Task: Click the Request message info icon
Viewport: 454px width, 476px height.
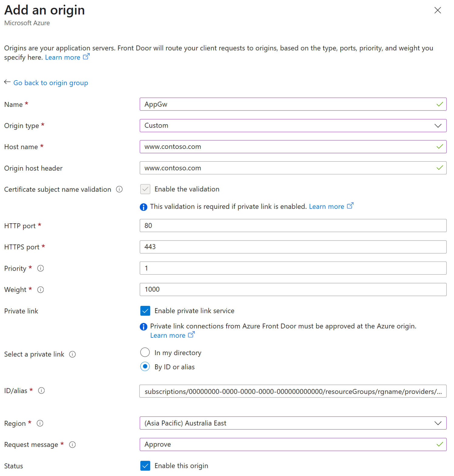Action: (72, 445)
